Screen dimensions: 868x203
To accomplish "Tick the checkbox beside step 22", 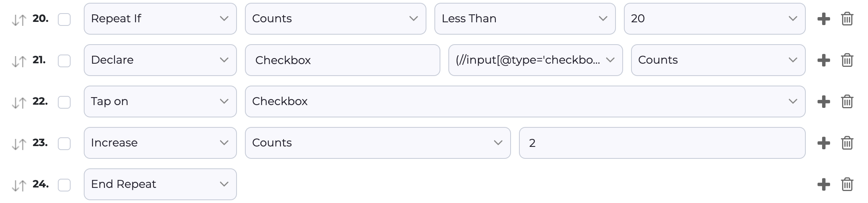I will pos(64,102).
